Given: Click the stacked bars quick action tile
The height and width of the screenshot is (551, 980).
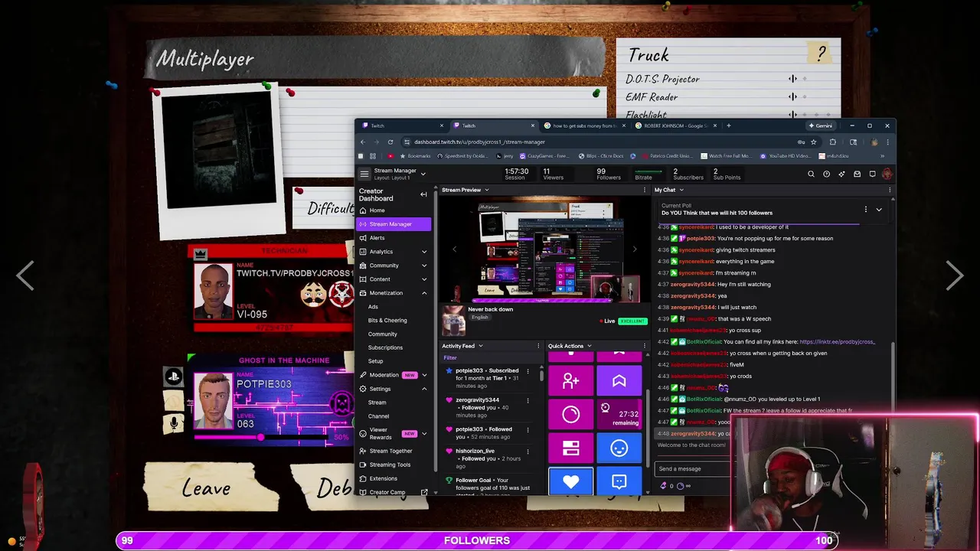Looking at the screenshot, I should (570, 448).
